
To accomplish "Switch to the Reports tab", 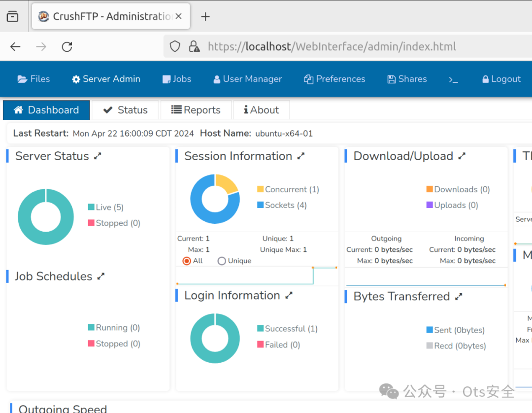I will coord(196,110).
